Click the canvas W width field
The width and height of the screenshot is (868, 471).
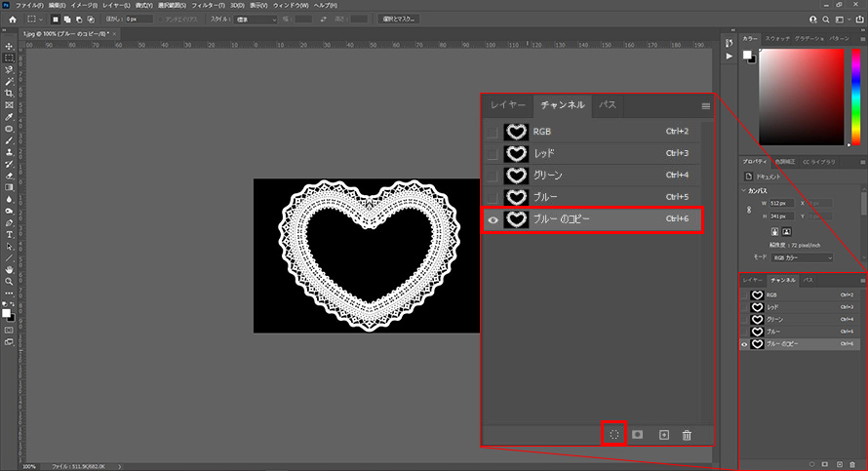tap(782, 204)
